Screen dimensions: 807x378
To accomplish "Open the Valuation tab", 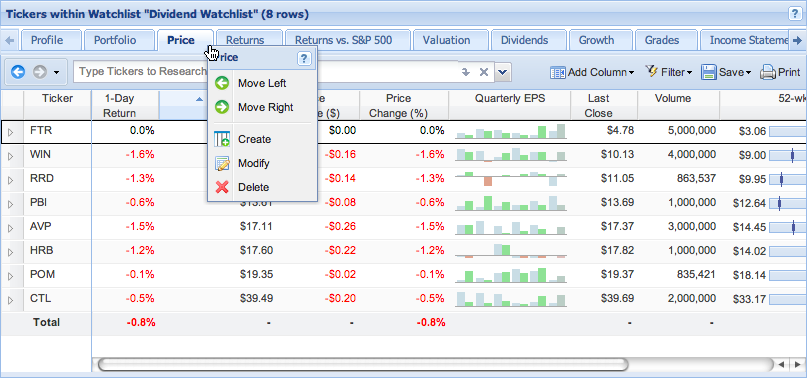I will 446,40.
